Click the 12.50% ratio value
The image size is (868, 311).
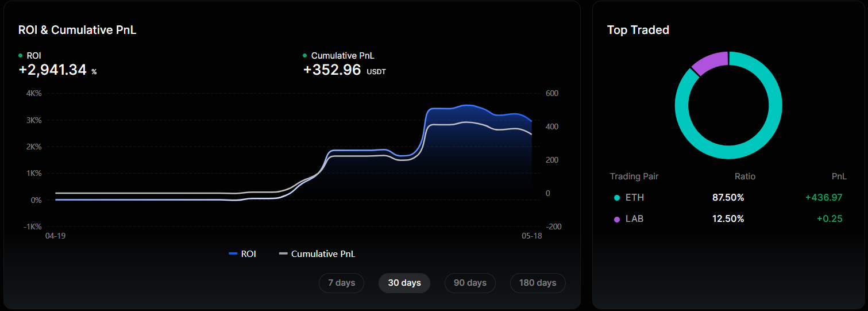(x=728, y=219)
